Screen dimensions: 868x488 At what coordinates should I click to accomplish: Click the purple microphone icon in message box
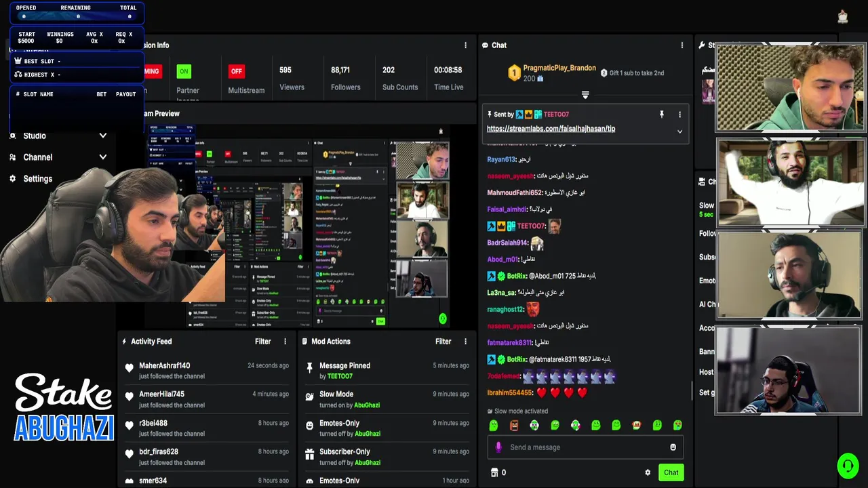(498, 447)
